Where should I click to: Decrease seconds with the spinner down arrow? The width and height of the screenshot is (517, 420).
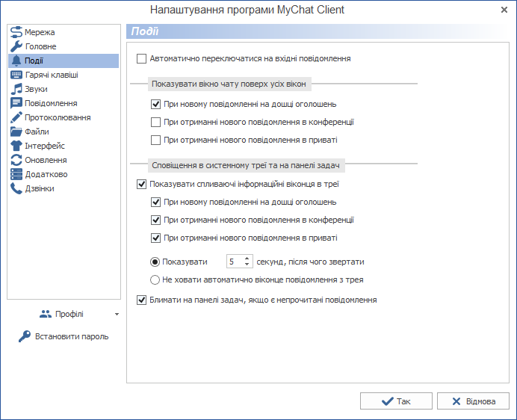(x=247, y=265)
